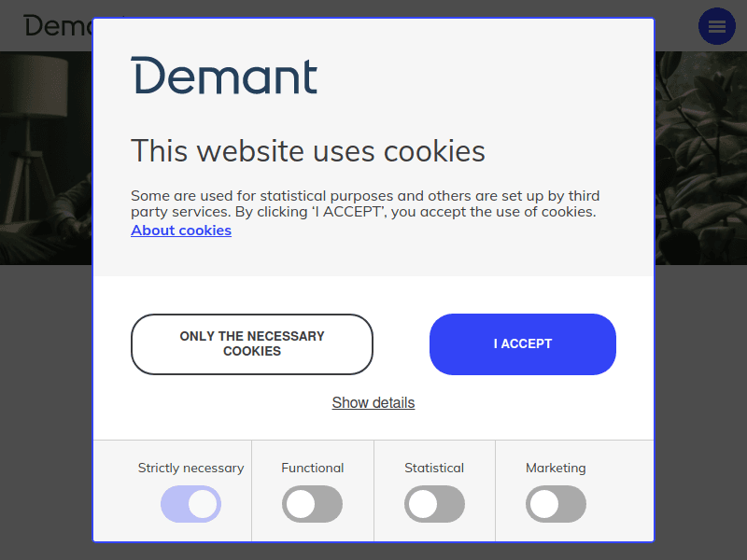Click the partially hidden Demant header logo
Image resolution: width=747 pixels, height=560 pixels.
tap(56, 26)
